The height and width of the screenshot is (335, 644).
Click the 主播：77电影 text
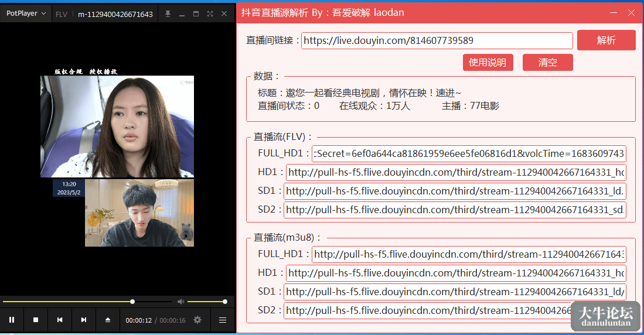click(471, 106)
